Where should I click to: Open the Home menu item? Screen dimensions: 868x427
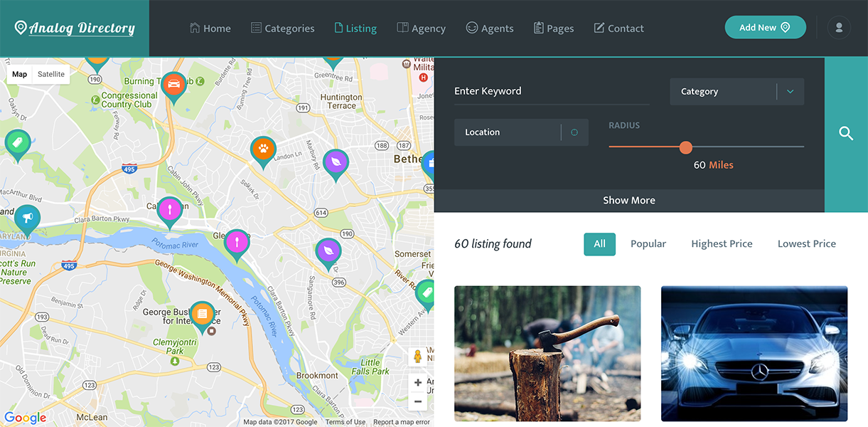210,28
